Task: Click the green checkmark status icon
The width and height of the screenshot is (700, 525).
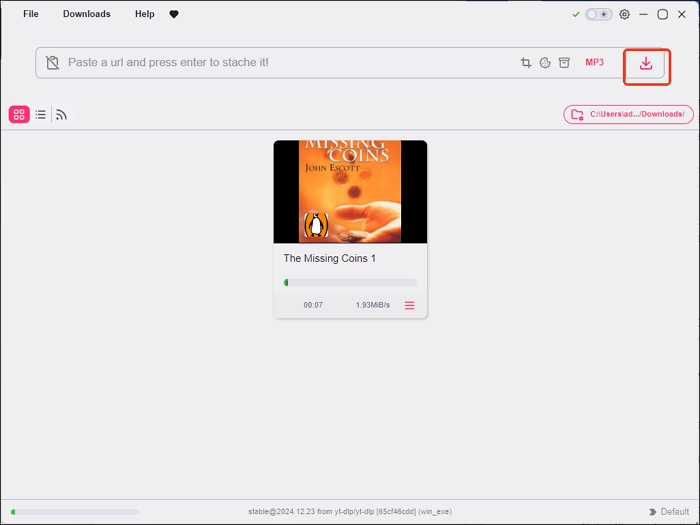Action: [576, 15]
